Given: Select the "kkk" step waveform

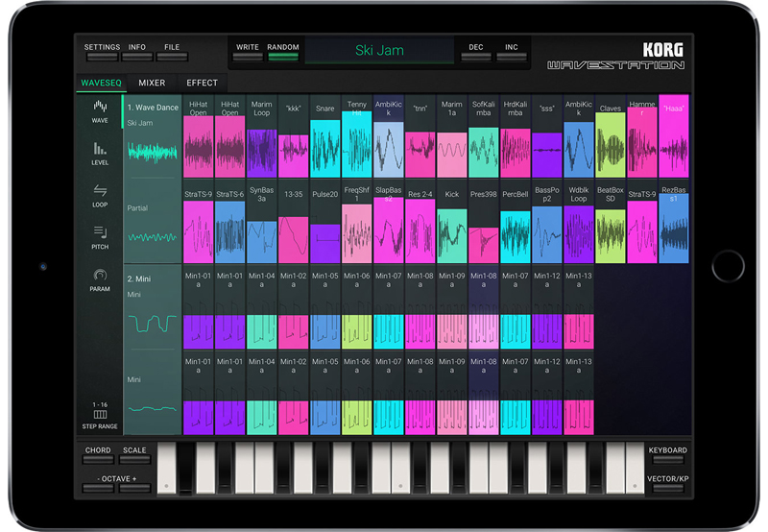Looking at the screenshot, I should (x=294, y=136).
